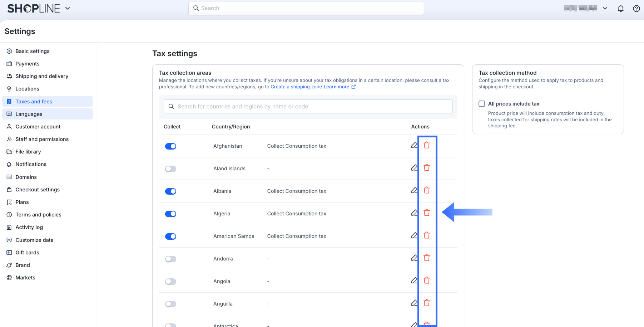The height and width of the screenshot is (327, 644).
Task: Go to Checkout settings in sidebar
Action: coord(38,190)
